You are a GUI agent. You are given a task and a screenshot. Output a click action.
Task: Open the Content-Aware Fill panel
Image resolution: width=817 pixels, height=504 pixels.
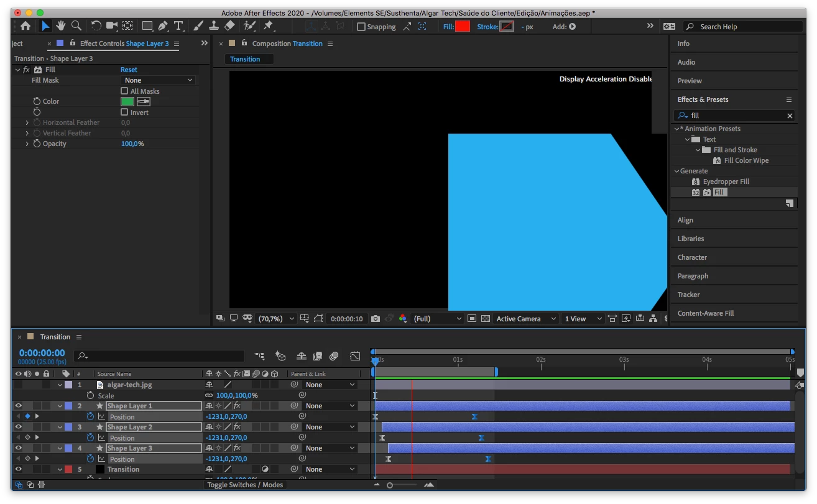click(x=706, y=313)
